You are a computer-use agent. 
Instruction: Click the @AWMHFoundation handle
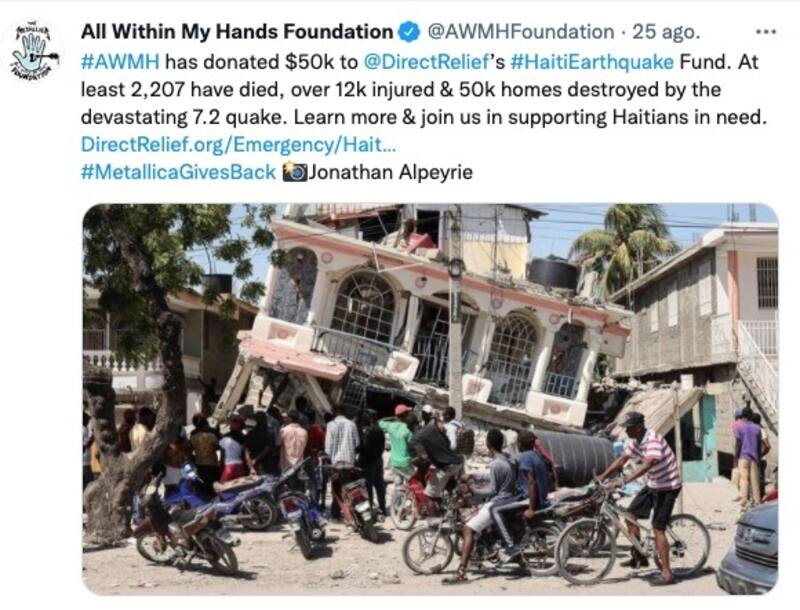[520, 32]
